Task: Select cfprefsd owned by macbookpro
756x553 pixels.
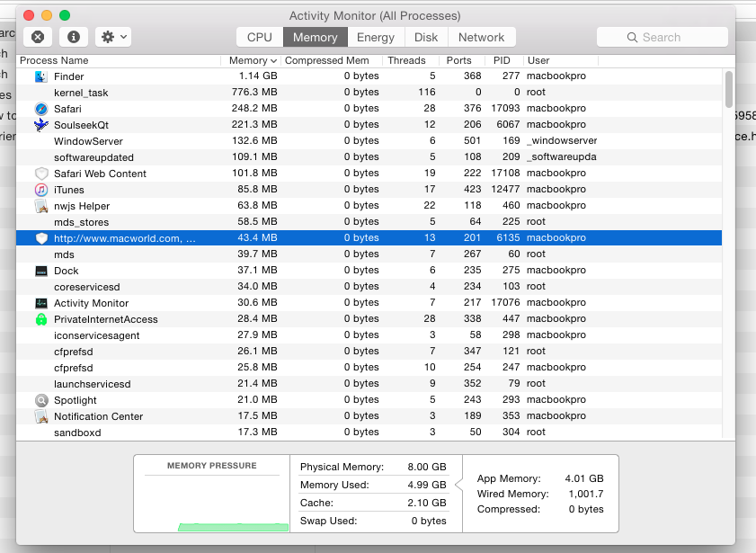Action: click(x=369, y=368)
